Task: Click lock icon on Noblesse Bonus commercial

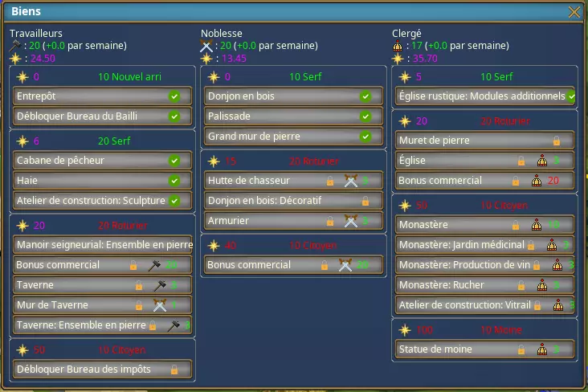Action: click(325, 265)
